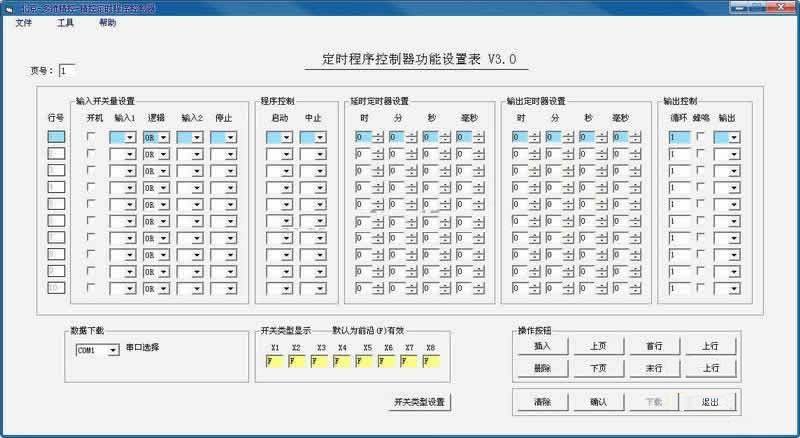Expand the first-row 输入1 dropdown

(131, 137)
